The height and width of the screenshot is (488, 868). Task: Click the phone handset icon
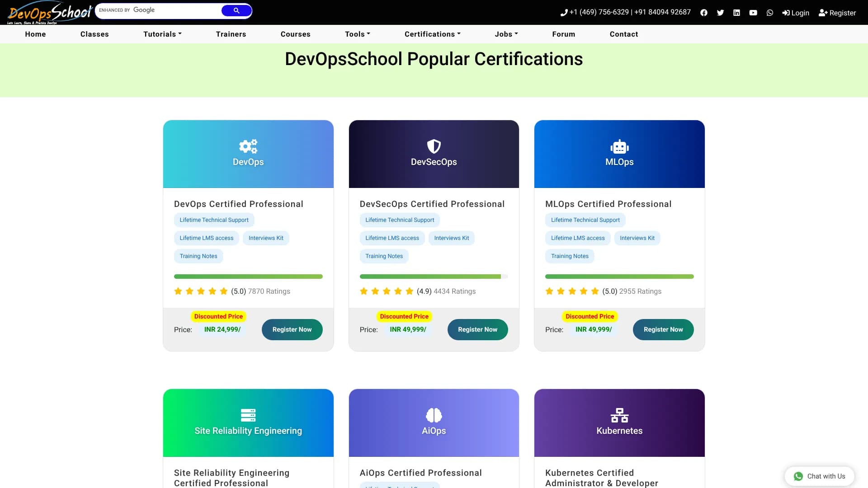coord(564,13)
